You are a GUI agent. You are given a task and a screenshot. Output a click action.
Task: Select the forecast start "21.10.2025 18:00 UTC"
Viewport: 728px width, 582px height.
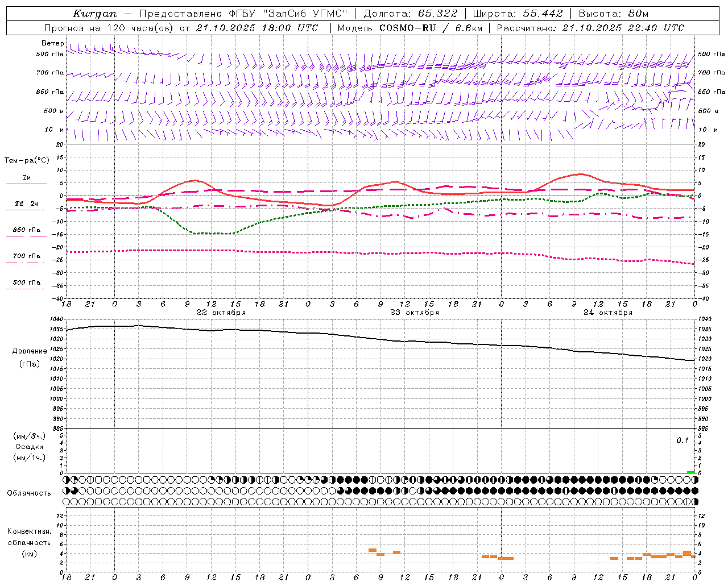coord(257,28)
